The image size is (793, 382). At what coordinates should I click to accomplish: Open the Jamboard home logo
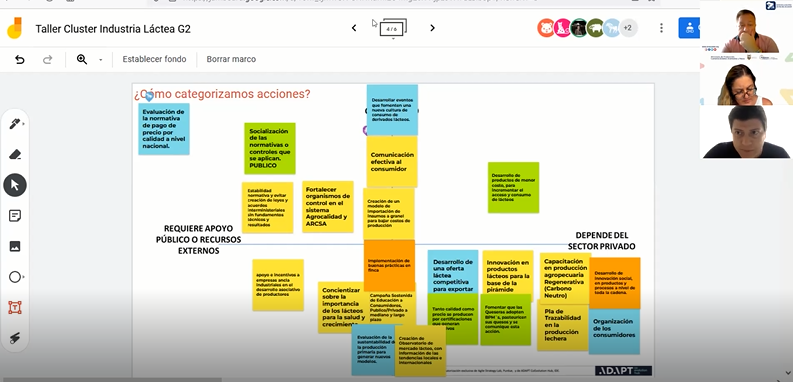click(x=14, y=28)
